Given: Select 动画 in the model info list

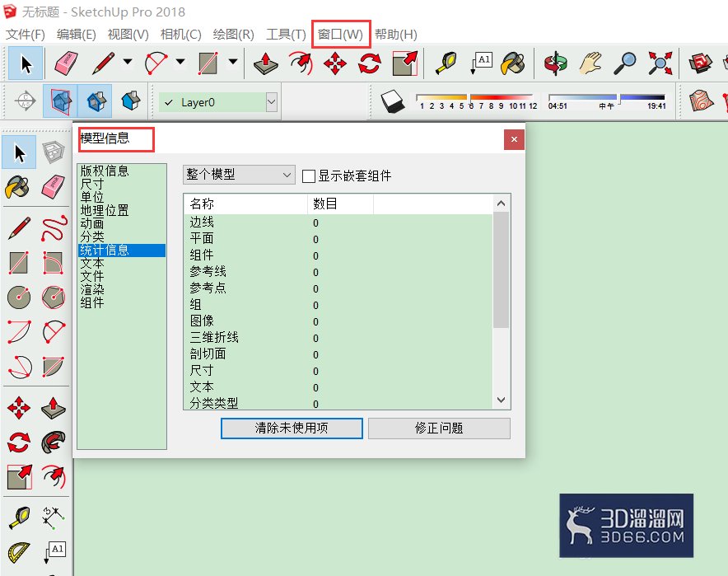Looking at the screenshot, I should [92, 223].
